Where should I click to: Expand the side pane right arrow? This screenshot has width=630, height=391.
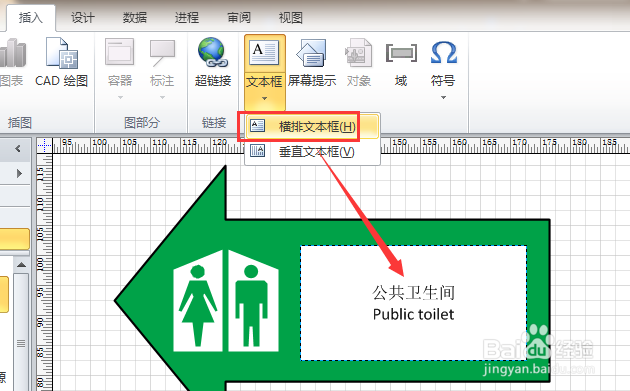pos(19,174)
